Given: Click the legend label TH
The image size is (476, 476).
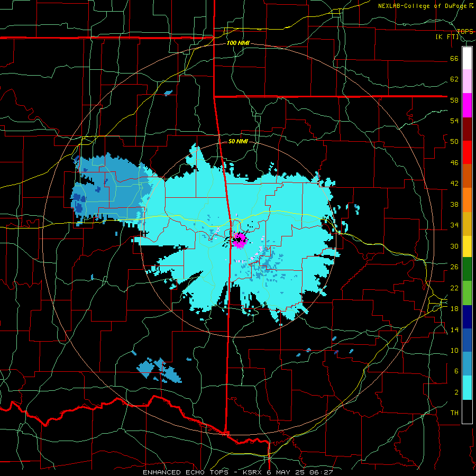Looking at the screenshot, I should pos(454,413).
